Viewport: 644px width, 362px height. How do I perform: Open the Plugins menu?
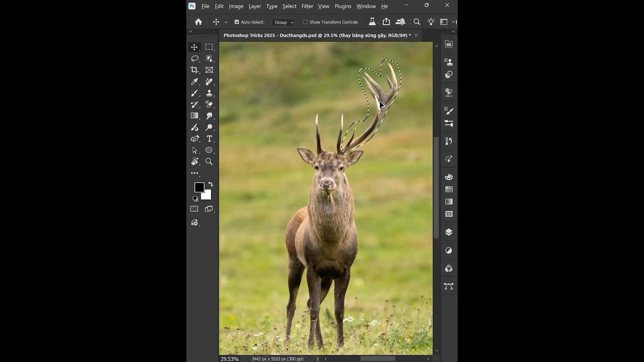click(343, 6)
